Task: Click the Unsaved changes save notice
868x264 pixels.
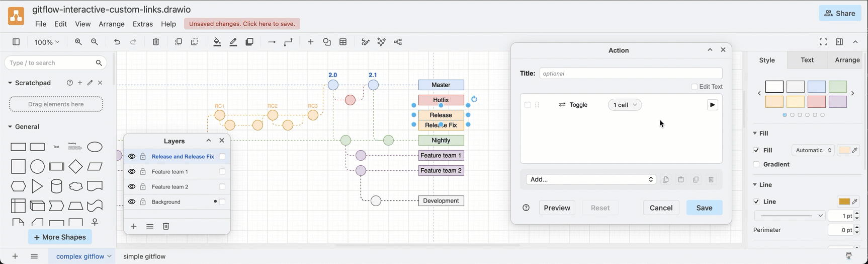Action: [242, 24]
